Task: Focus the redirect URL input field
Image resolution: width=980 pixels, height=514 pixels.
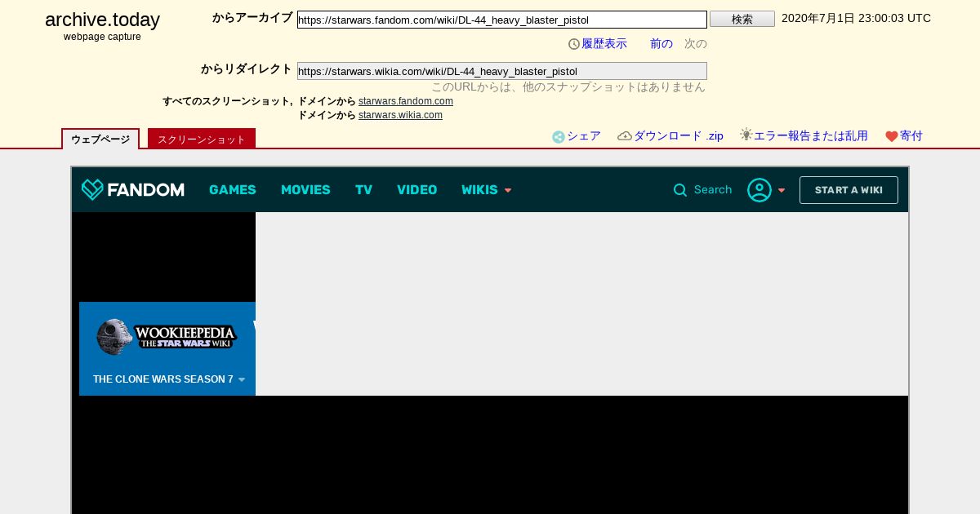Action: coord(502,71)
